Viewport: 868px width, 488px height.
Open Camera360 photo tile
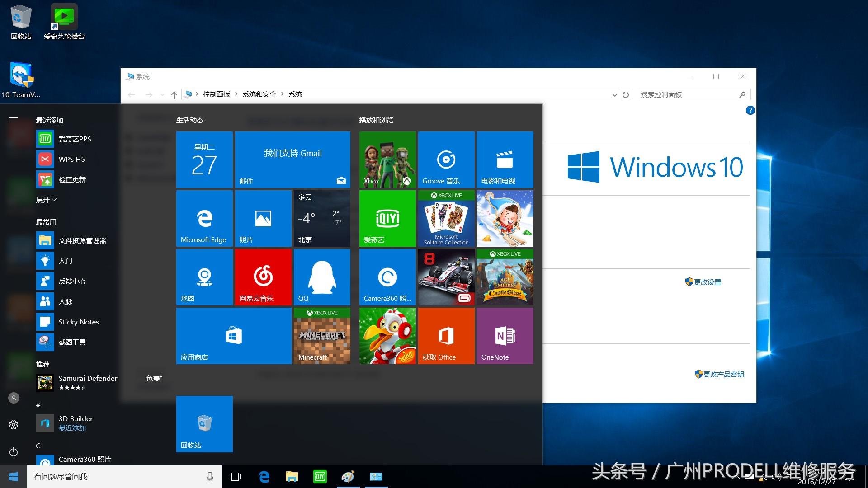(x=387, y=277)
